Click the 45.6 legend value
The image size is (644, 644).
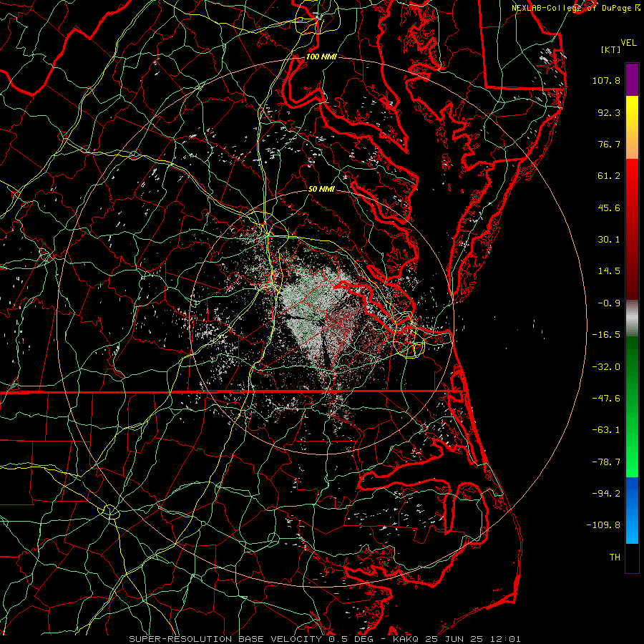(x=609, y=208)
